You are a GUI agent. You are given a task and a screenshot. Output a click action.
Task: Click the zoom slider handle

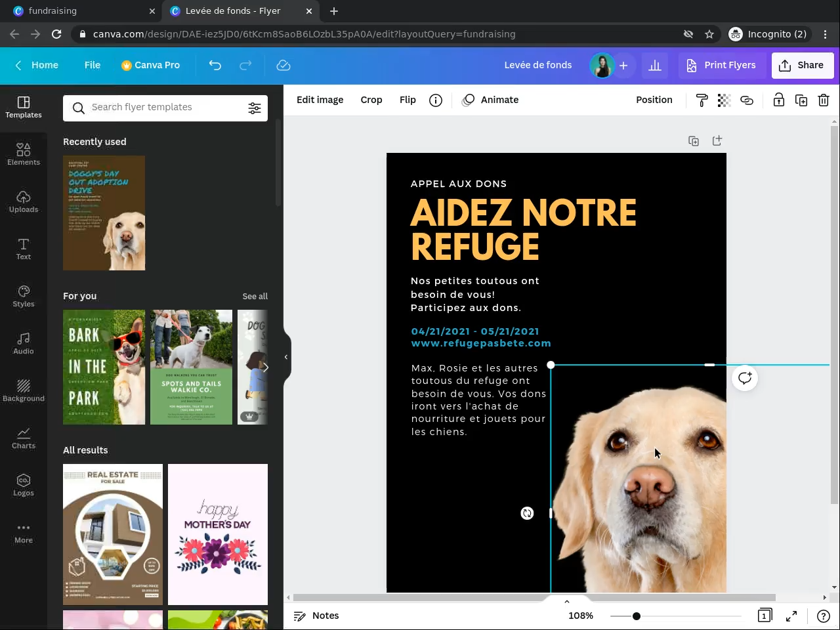point(637,616)
